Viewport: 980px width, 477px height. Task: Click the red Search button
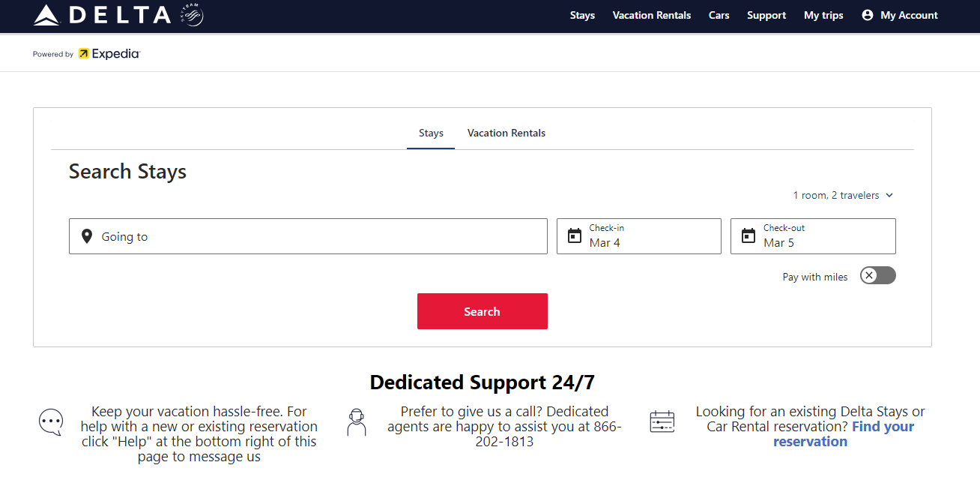(483, 311)
